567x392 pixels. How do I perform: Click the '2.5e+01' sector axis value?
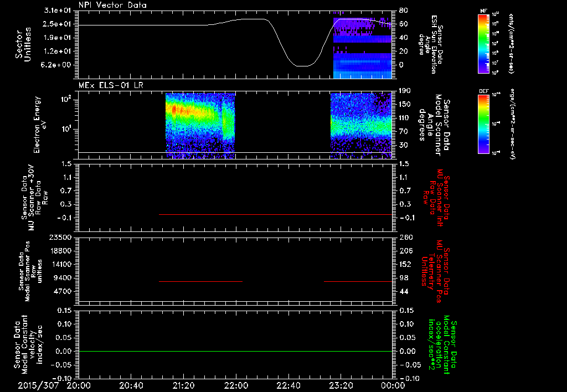pyautogui.click(x=57, y=24)
